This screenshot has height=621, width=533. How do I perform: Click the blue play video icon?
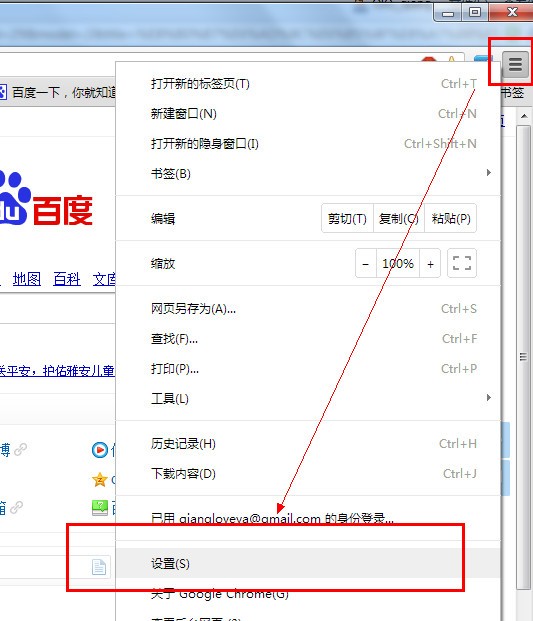[x=100, y=450]
